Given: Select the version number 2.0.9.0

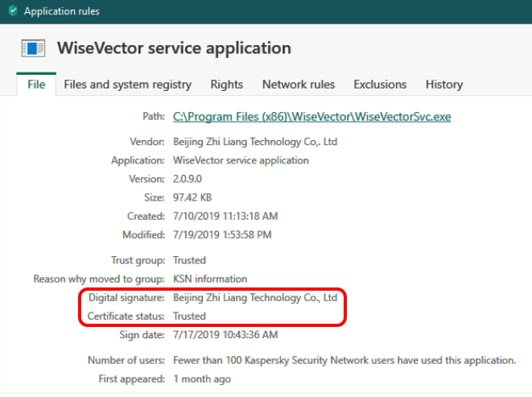Looking at the screenshot, I should tap(190, 179).
